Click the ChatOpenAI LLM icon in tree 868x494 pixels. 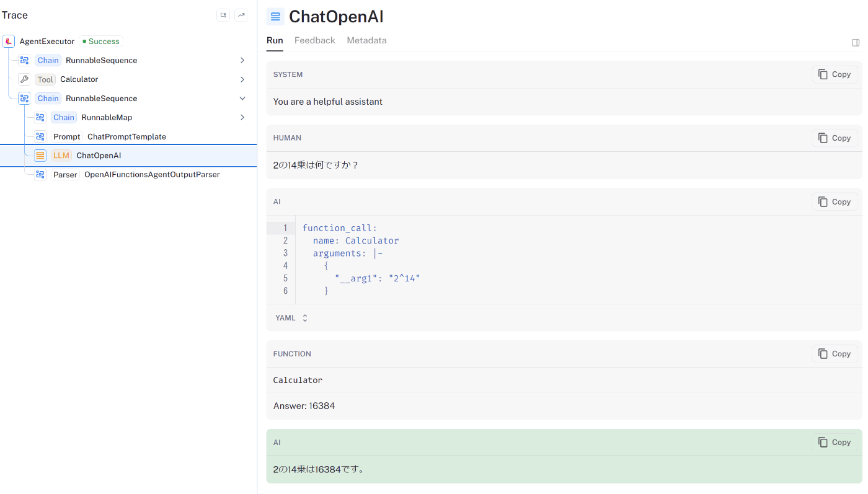coord(40,156)
